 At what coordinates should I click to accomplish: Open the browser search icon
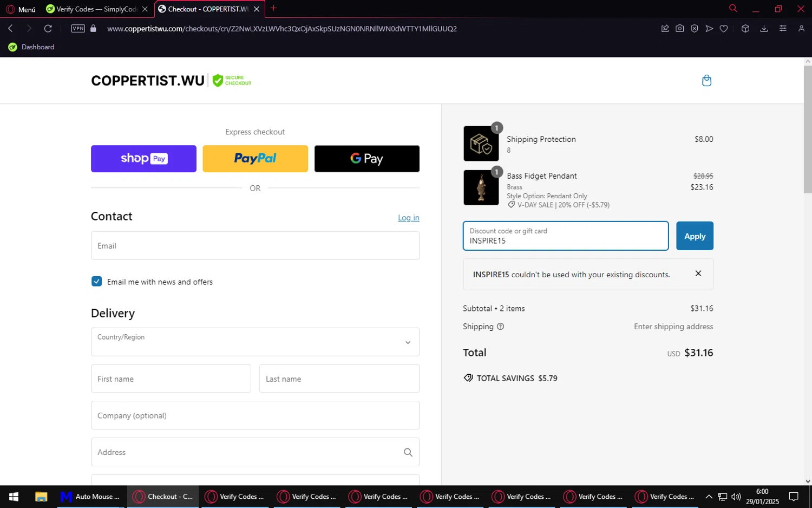pyautogui.click(x=733, y=9)
